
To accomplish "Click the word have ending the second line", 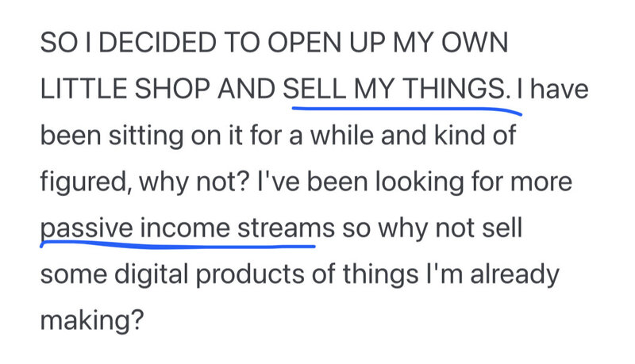I will click(x=559, y=90).
